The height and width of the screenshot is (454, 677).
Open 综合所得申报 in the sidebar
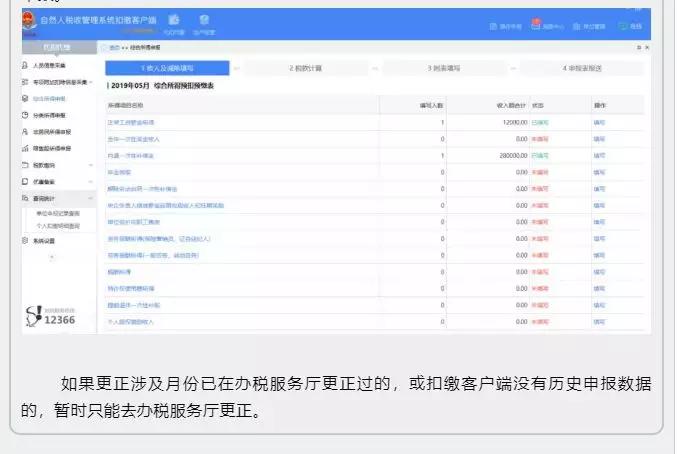coord(49,99)
